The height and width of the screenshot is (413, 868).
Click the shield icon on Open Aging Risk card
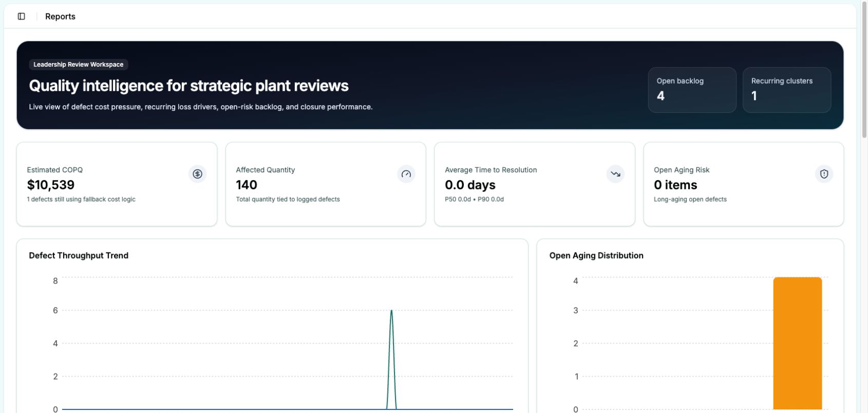(x=824, y=174)
